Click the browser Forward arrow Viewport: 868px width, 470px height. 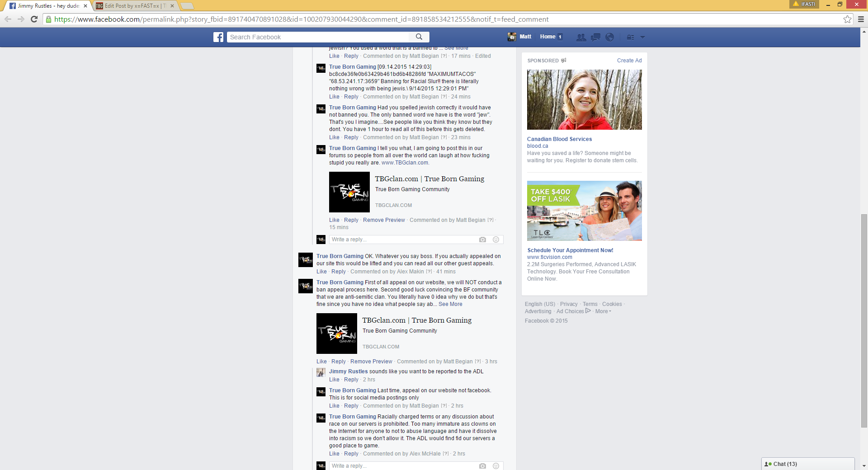[21, 19]
